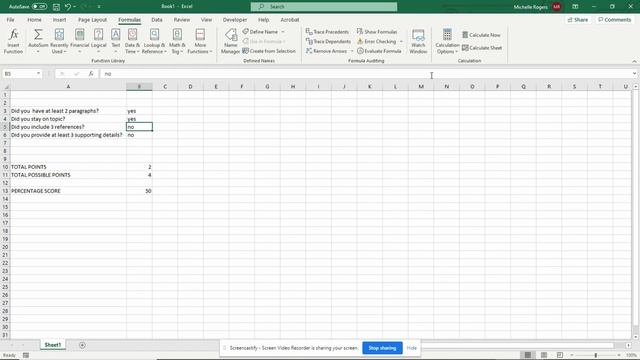Image resolution: width=640 pixels, height=360 pixels.
Task: Select cell with PERCENTAGE SCORE
Action: 68,191
